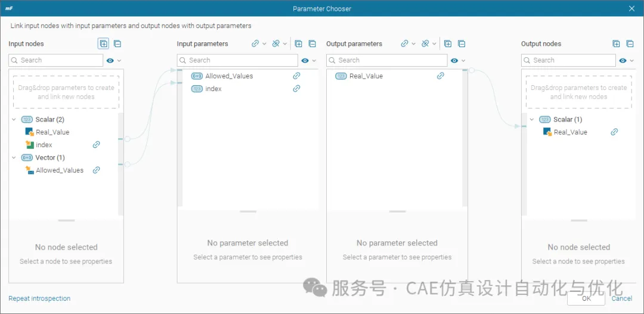The height and width of the screenshot is (314, 644).
Task: Select index in Input parameters list
Action: [x=213, y=89]
